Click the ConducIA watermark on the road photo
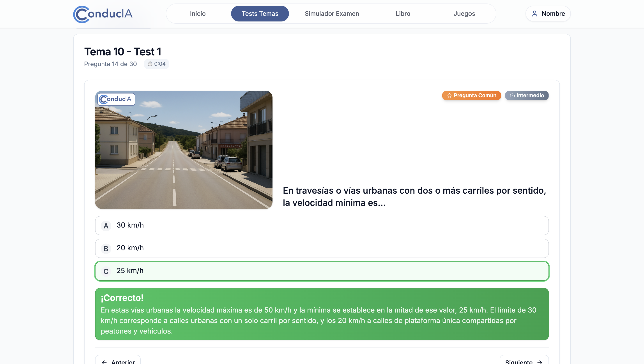This screenshot has height=364, width=644. 116,99
